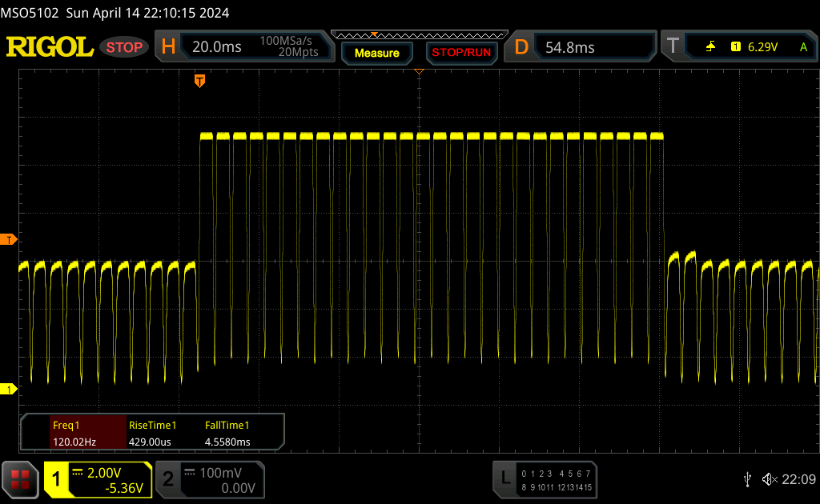
Task: Click the STOP status indicator
Action: point(124,47)
